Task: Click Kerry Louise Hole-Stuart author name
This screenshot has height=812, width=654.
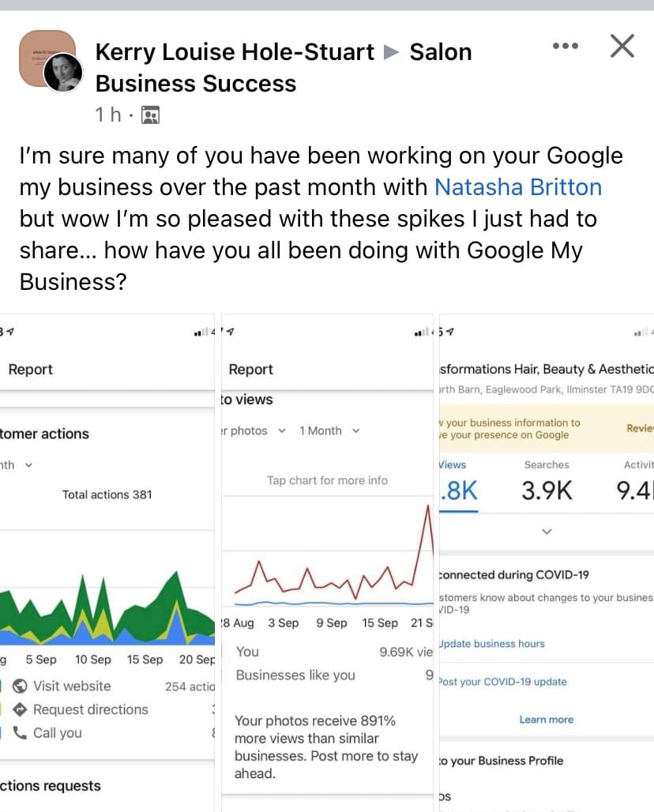Action: pyautogui.click(x=235, y=52)
